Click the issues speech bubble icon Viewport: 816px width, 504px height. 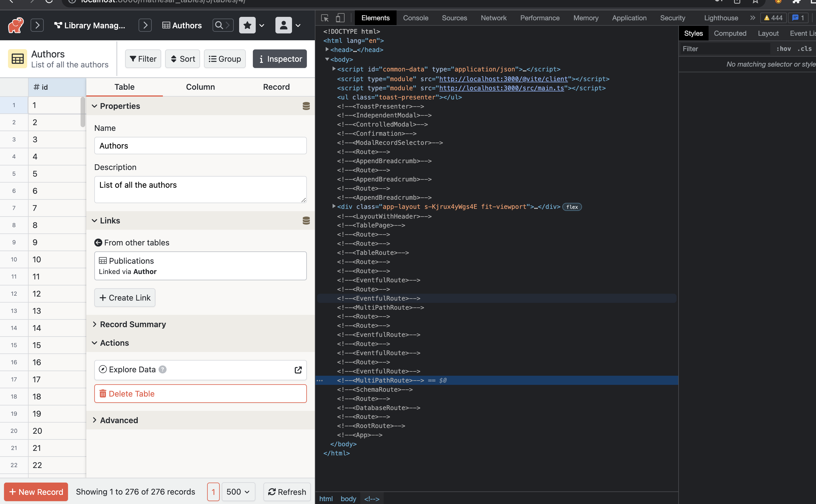pyautogui.click(x=796, y=18)
